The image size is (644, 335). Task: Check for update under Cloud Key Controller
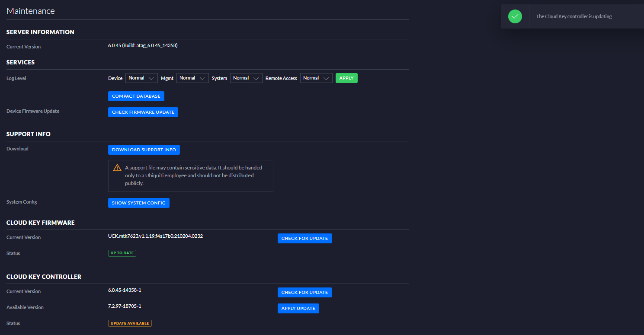(304, 293)
